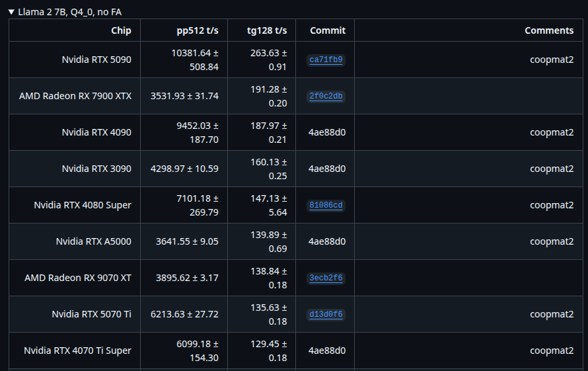Click 4ae88d0 commit in RTX 4070 Ti Super row
588x371 pixels.
tap(327, 350)
